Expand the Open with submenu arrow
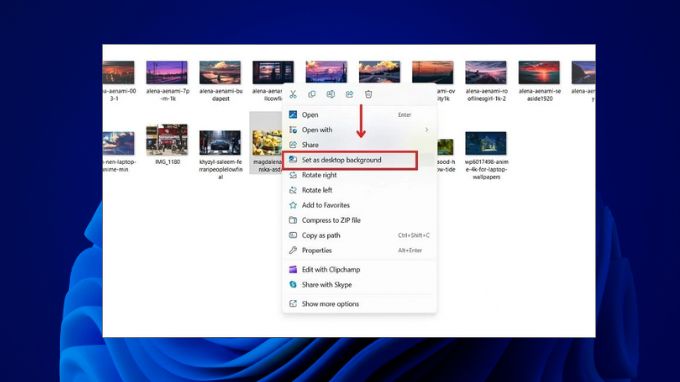 [427, 130]
